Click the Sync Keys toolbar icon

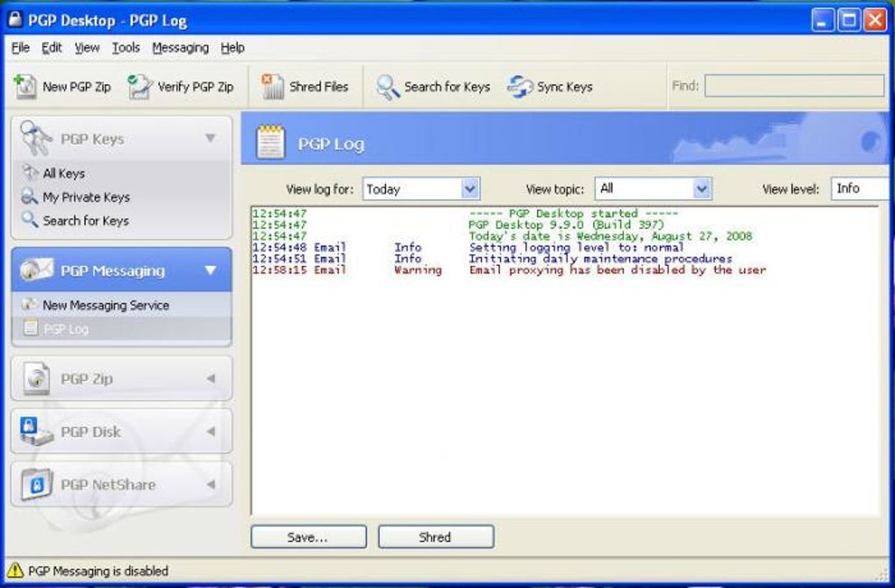click(x=520, y=87)
